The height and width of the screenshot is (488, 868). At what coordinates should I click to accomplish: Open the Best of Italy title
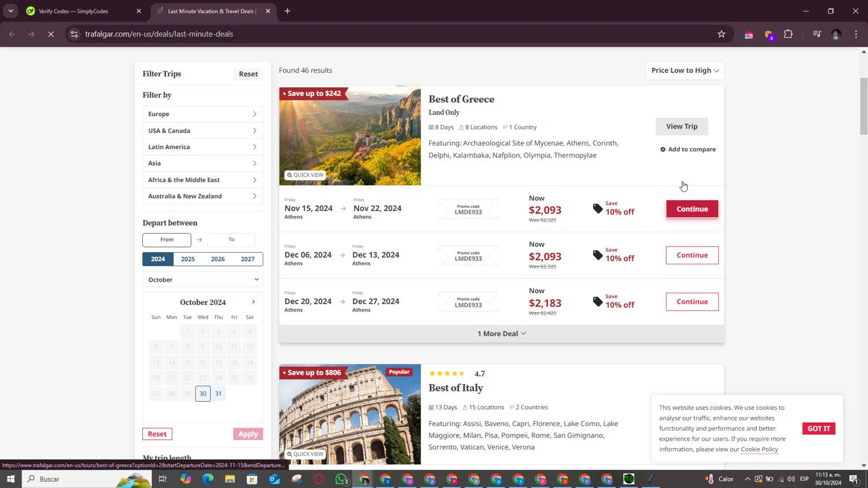(456, 388)
